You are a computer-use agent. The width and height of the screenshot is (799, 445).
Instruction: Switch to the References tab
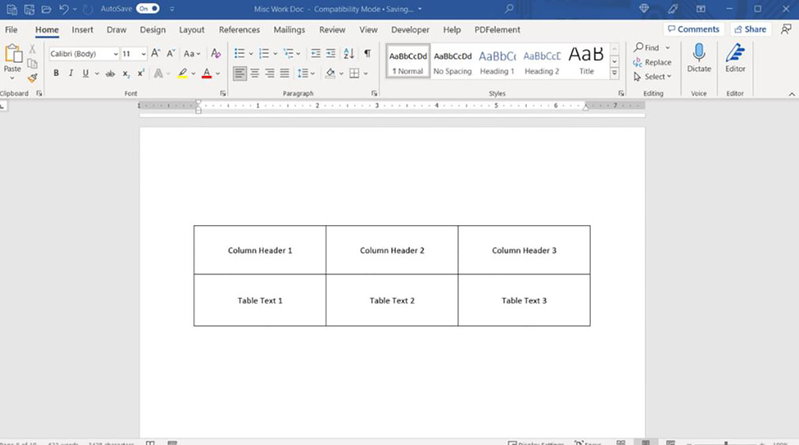tap(239, 30)
